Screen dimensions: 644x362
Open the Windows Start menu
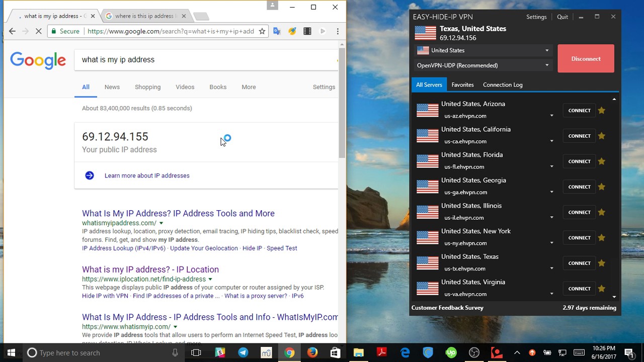coord(11,352)
